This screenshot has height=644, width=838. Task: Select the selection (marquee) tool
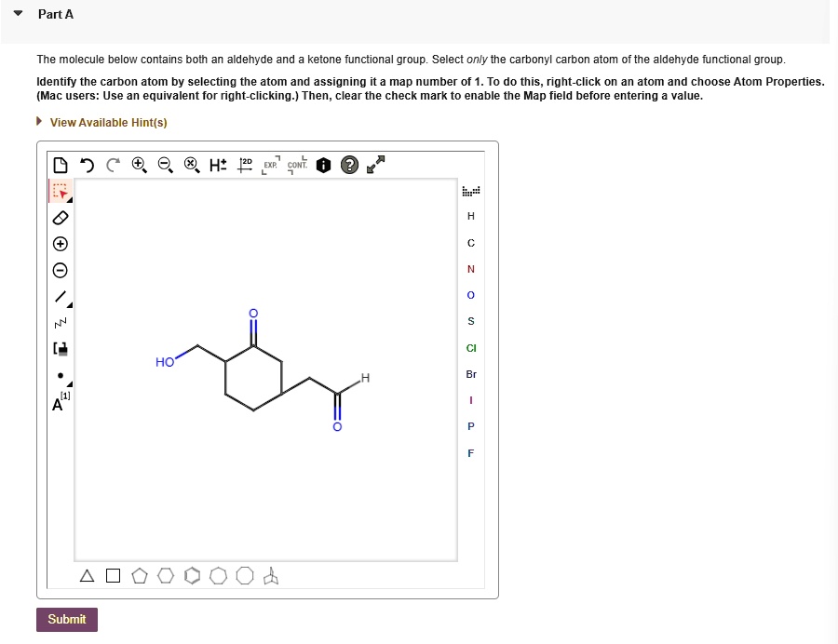click(59, 192)
